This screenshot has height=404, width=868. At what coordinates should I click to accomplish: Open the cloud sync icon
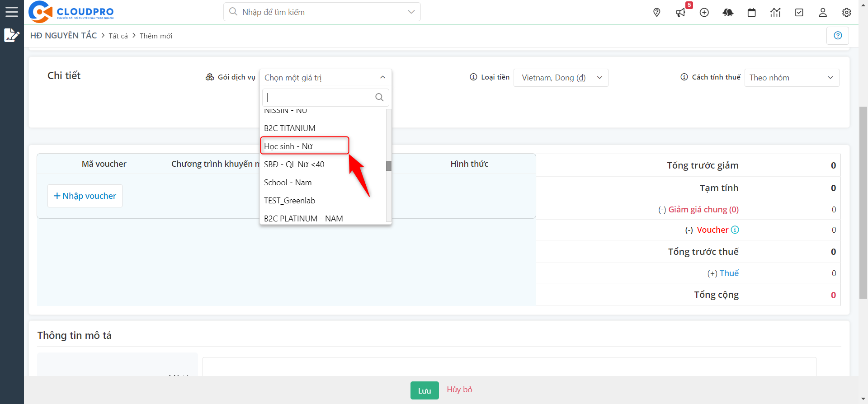click(x=728, y=12)
